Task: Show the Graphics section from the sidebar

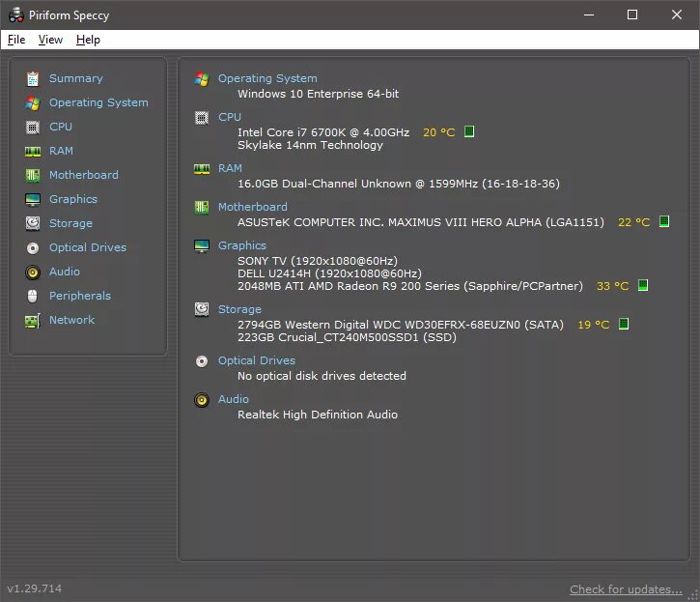Action: 73,199
